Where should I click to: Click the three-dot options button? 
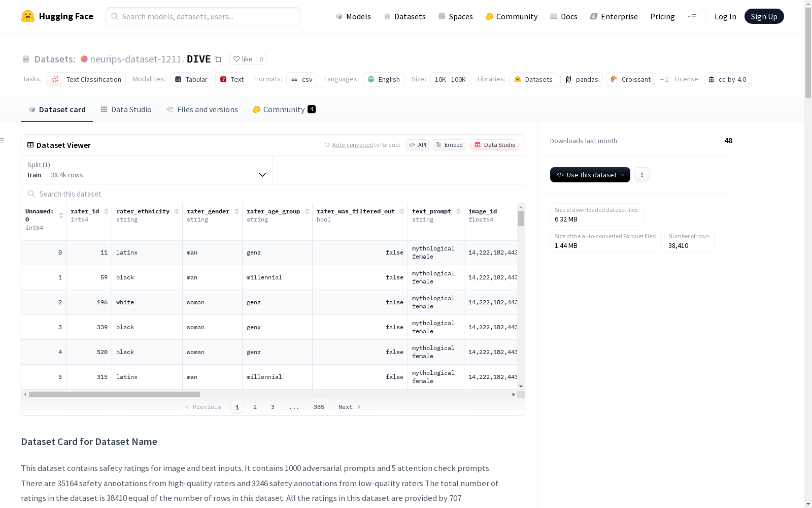point(642,175)
